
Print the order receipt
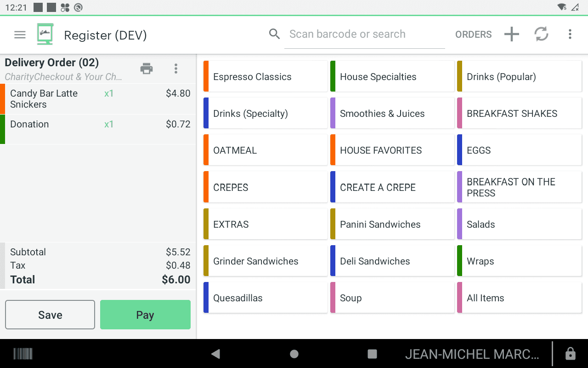pos(147,69)
